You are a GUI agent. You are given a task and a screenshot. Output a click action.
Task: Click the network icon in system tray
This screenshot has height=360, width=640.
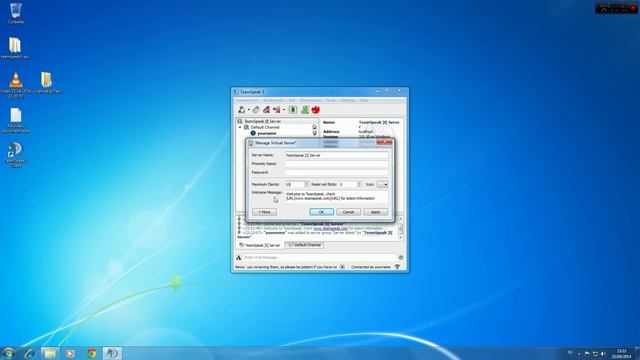click(x=595, y=353)
